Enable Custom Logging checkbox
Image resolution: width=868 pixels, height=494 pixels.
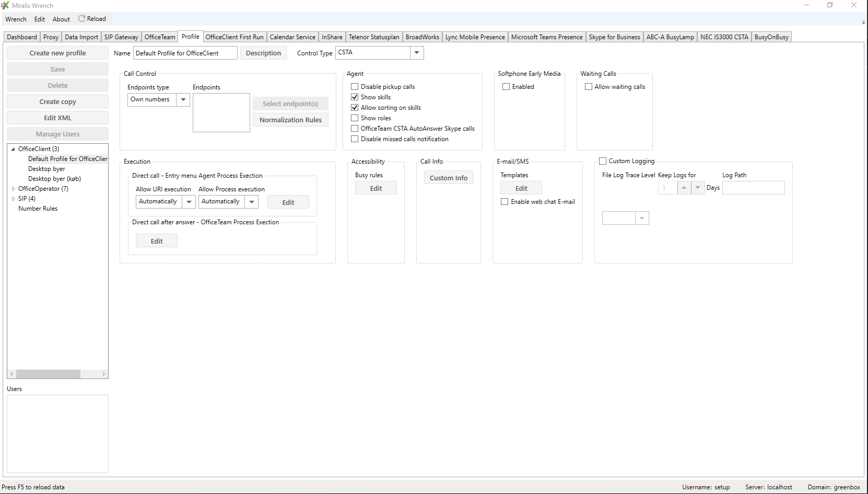[603, 161]
